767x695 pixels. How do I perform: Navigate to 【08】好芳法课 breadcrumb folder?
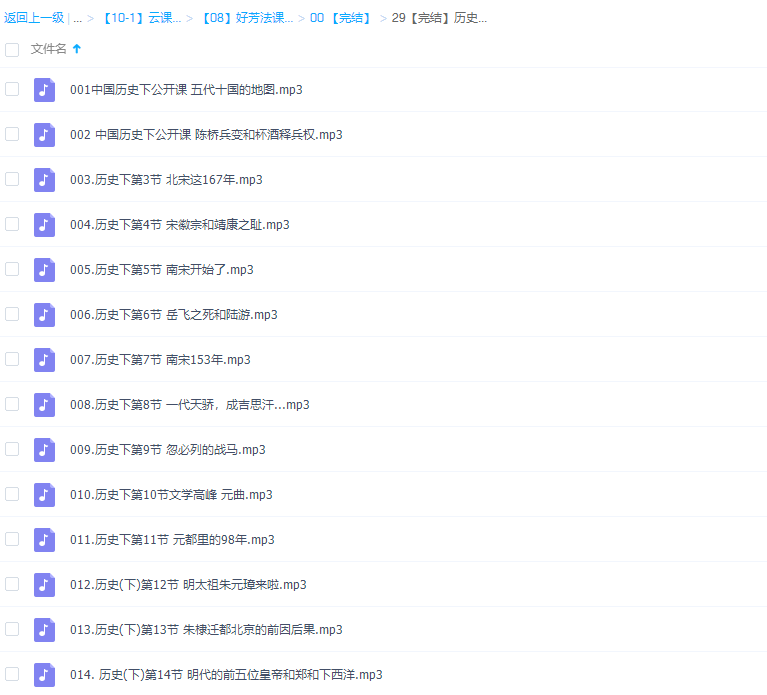(x=246, y=18)
